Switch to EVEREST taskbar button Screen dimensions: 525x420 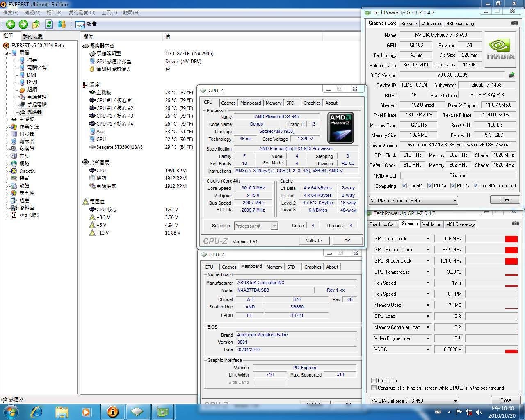(x=113, y=411)
